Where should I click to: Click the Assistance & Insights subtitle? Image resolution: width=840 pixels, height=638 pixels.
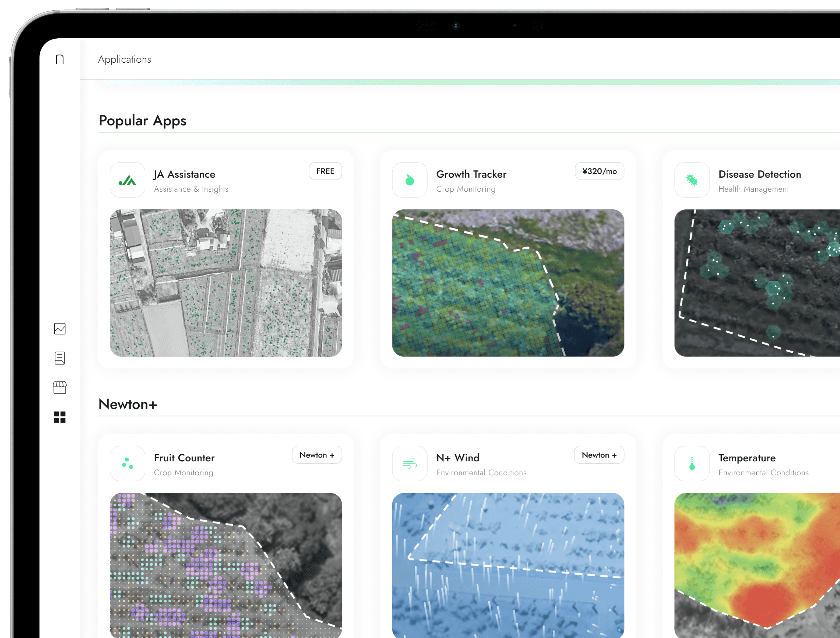pos(191,189)
